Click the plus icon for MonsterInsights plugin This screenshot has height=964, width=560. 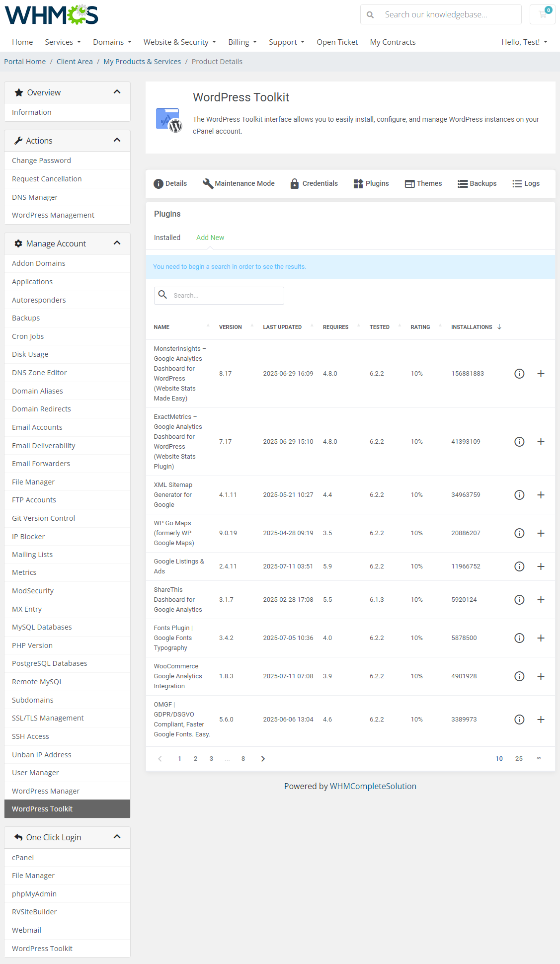coord(541,374)
